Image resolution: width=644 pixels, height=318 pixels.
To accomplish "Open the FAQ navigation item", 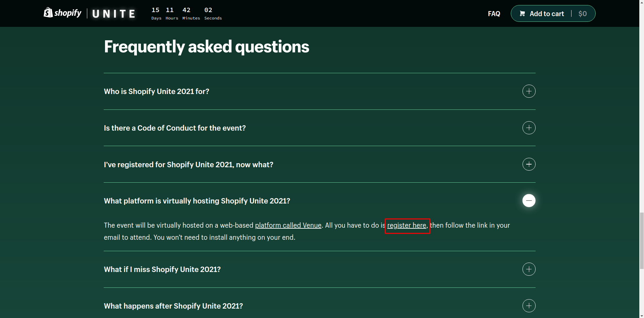I will point(494,14).
